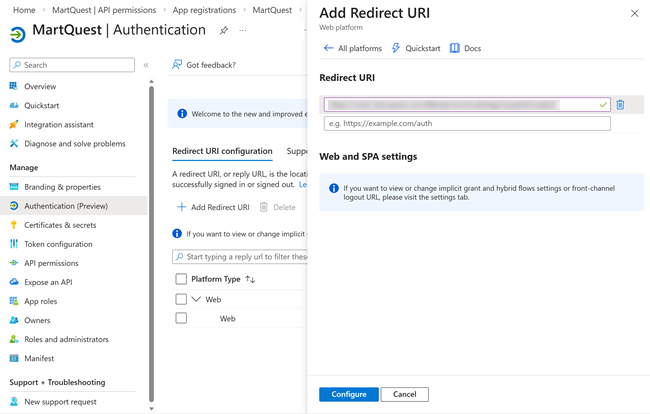This screenshot has width=650, height=414.
Task: Click the Cancel button
Action: [405, 395]
